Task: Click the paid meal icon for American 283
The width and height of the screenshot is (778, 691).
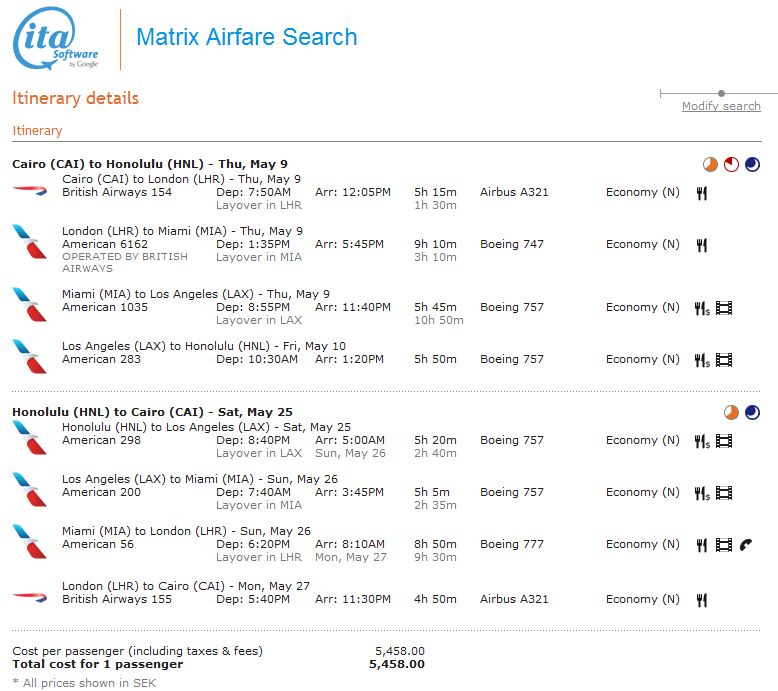Action: point(702,360)
